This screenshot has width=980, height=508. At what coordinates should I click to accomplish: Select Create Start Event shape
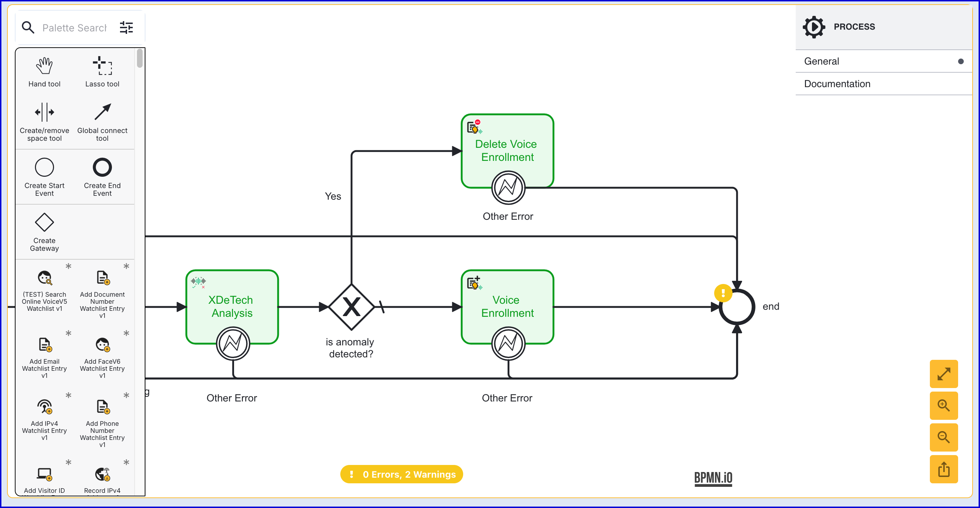point(44,177)
